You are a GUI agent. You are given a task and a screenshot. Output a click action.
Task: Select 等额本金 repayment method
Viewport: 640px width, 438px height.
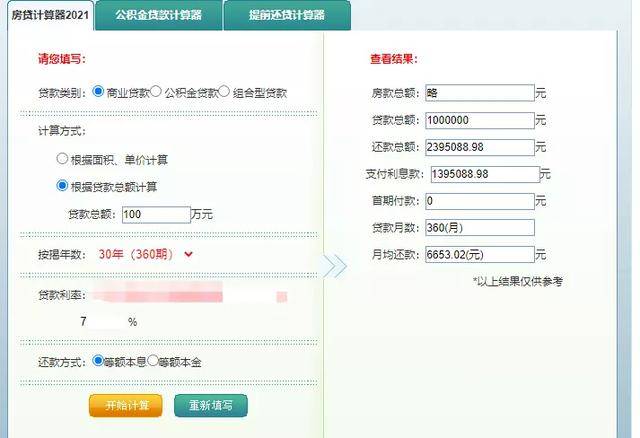pyautogui.click(x=153, y=360)
